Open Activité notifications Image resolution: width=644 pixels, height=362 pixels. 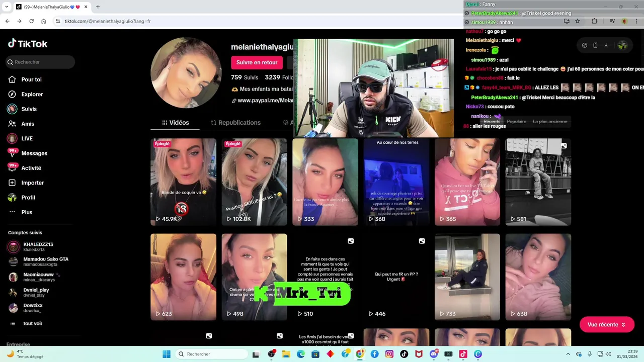coord(31,168)
